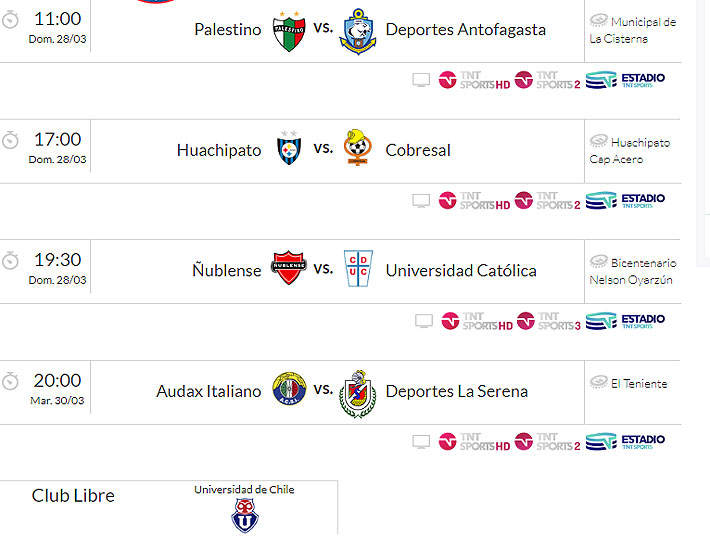This screenshot has height=536, width=710.
Task: Click the Universidad de Chile crest
Action: coord(244,515)
